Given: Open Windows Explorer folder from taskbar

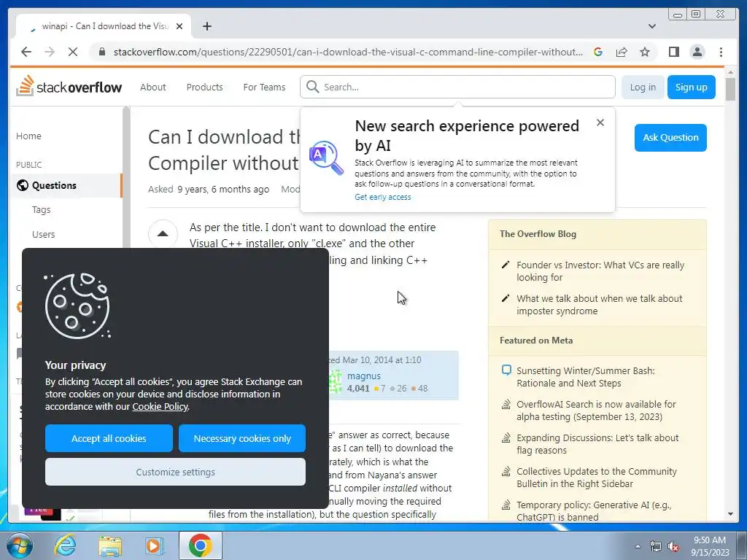Looking at the screenshot, I should [110, 545].
